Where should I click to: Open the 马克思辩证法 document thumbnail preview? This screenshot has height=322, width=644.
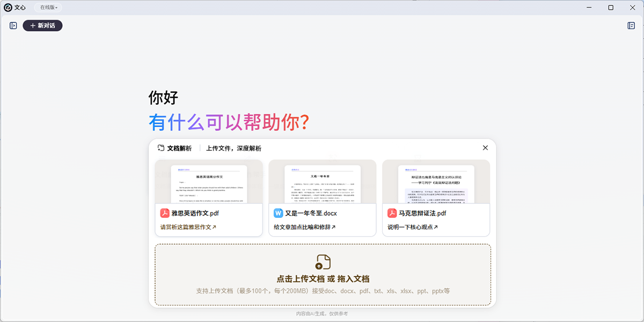(x=436, y=182)
